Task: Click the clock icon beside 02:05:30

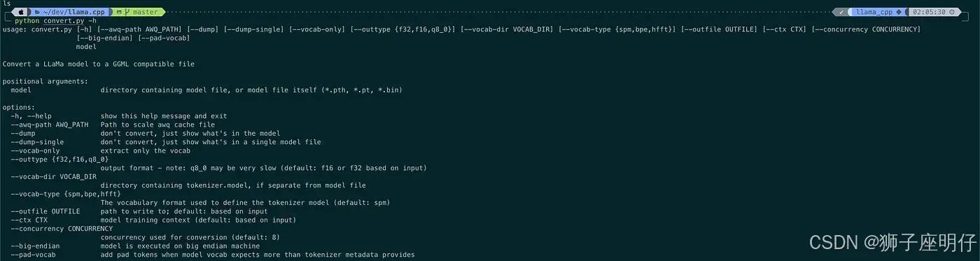Action: pos(953,12)
